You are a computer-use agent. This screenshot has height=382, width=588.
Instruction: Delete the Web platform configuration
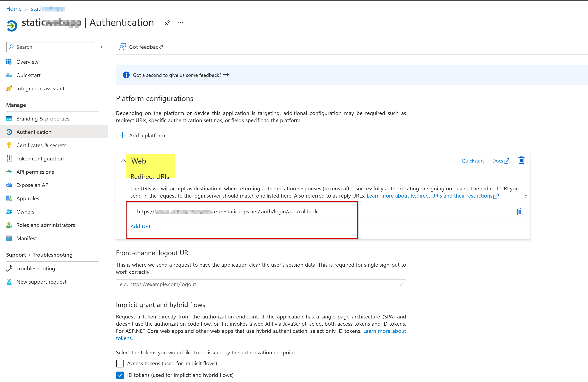pyautogui.click(x=521, y=160)
